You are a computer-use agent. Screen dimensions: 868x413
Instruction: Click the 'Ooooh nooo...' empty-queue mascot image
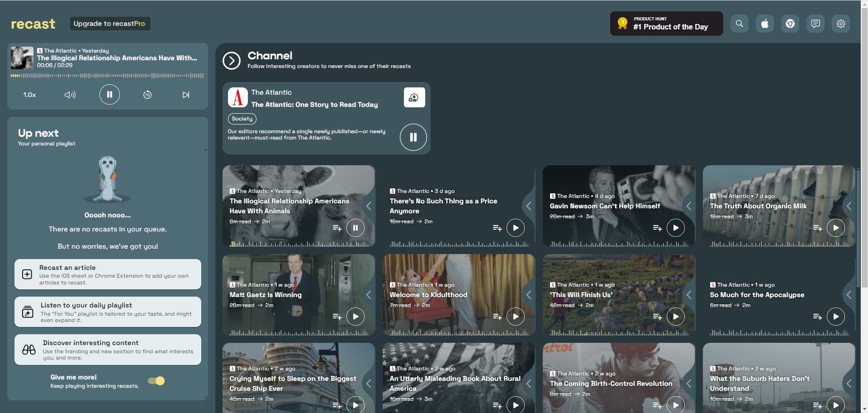pos(108,179)
